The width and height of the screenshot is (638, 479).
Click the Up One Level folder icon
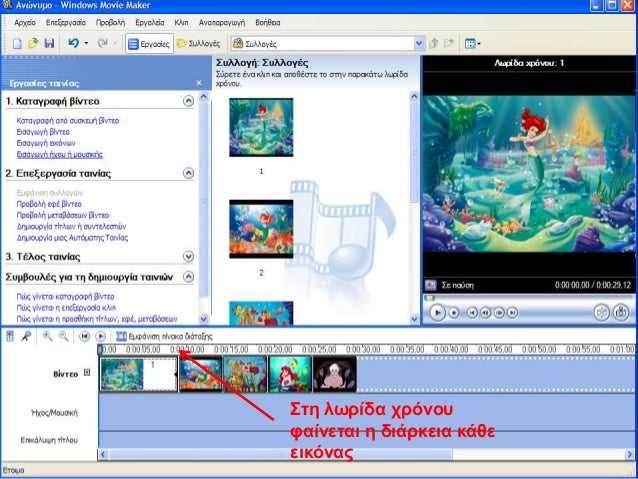[x=434, y=43]
